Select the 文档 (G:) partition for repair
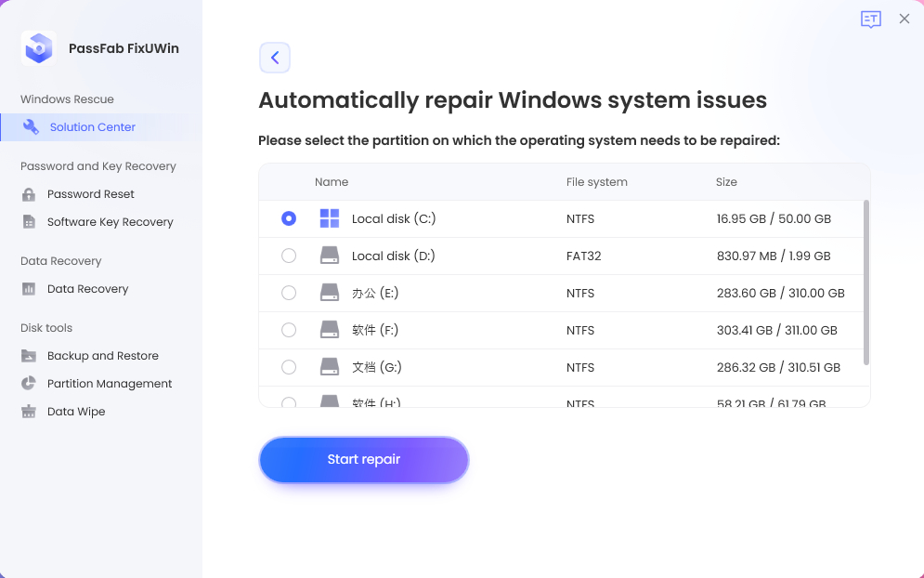 click(289, 367)
